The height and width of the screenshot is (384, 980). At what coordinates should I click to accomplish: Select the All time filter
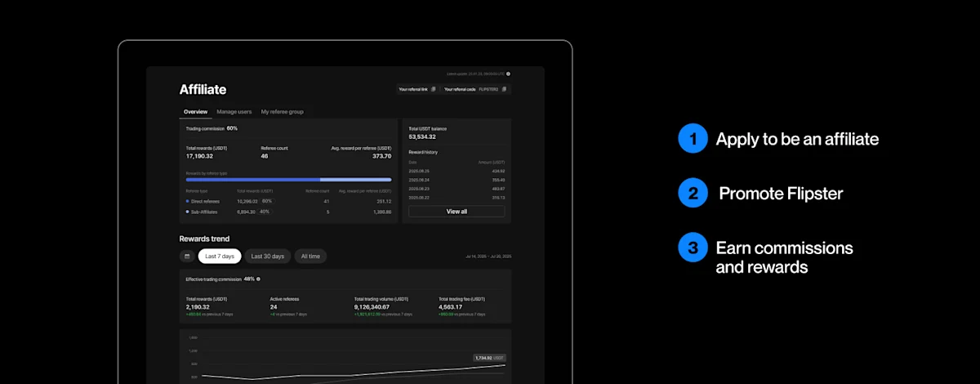tap(310, 257)
